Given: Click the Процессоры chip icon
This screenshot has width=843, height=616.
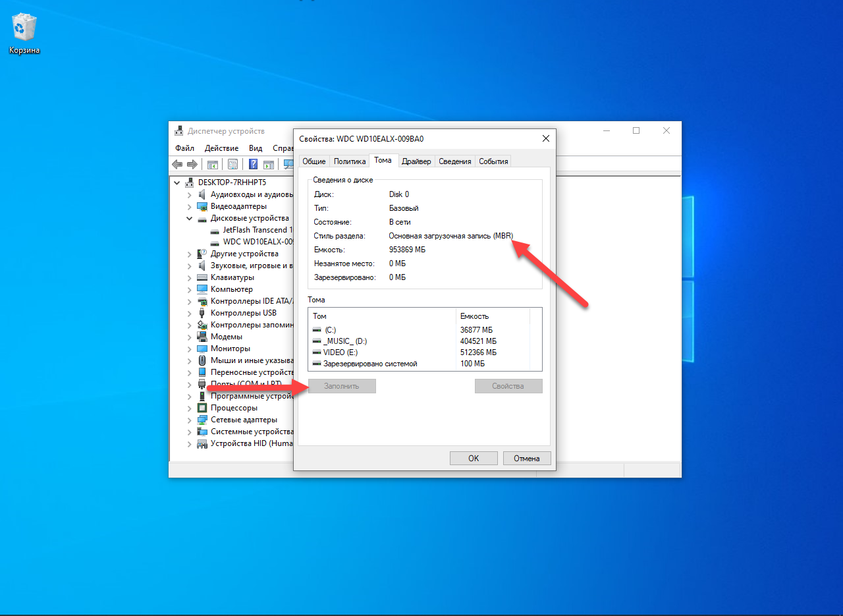Looking at the screenshot, I should 202,408.
